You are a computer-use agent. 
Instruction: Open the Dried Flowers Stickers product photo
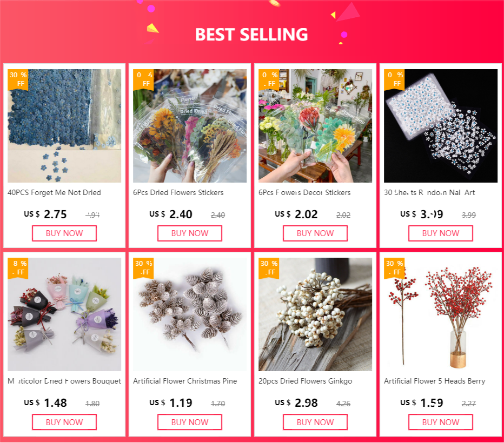pos(190,126)
